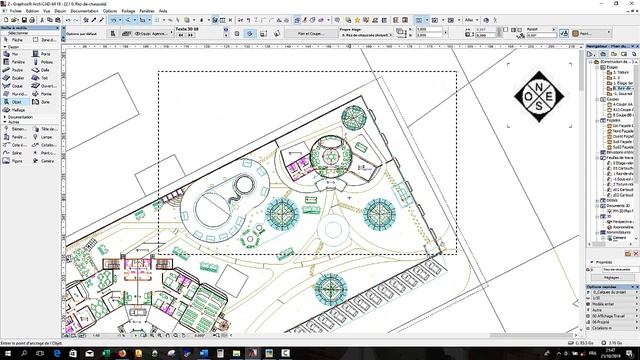Pick the Maillage mesh tool

pyautogui.click(x=14, y=110)
